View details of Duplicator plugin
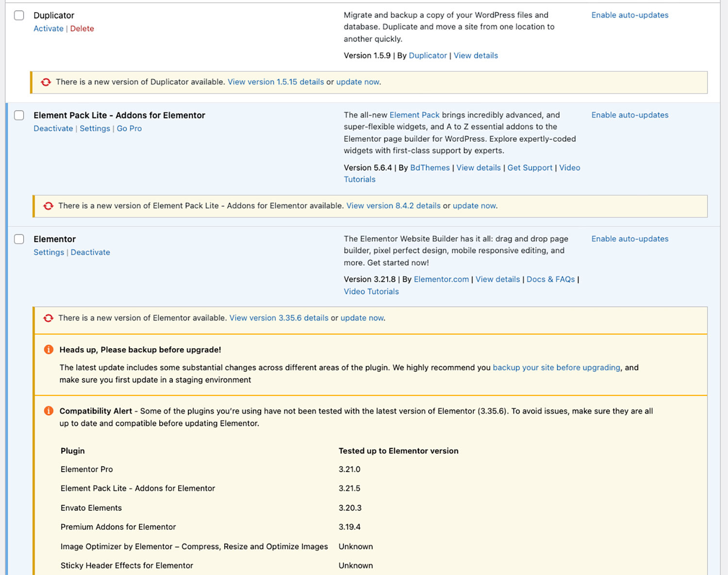The image size is (728, 575). point(476,55)
